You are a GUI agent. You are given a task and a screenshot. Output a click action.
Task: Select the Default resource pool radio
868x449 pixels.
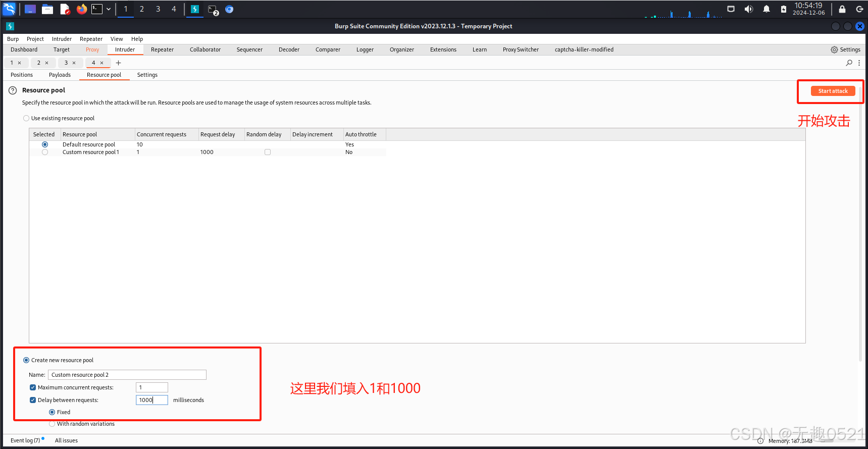45,144
